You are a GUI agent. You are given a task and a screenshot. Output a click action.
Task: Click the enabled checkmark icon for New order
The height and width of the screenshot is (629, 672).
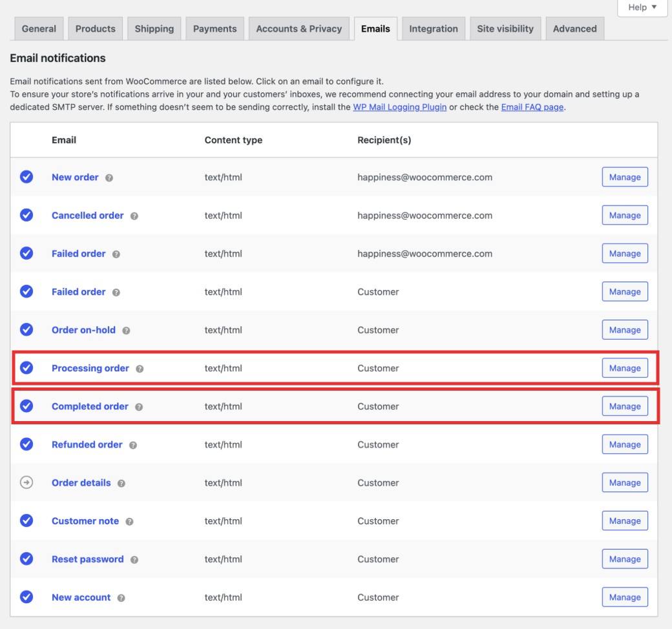(26, 176)
